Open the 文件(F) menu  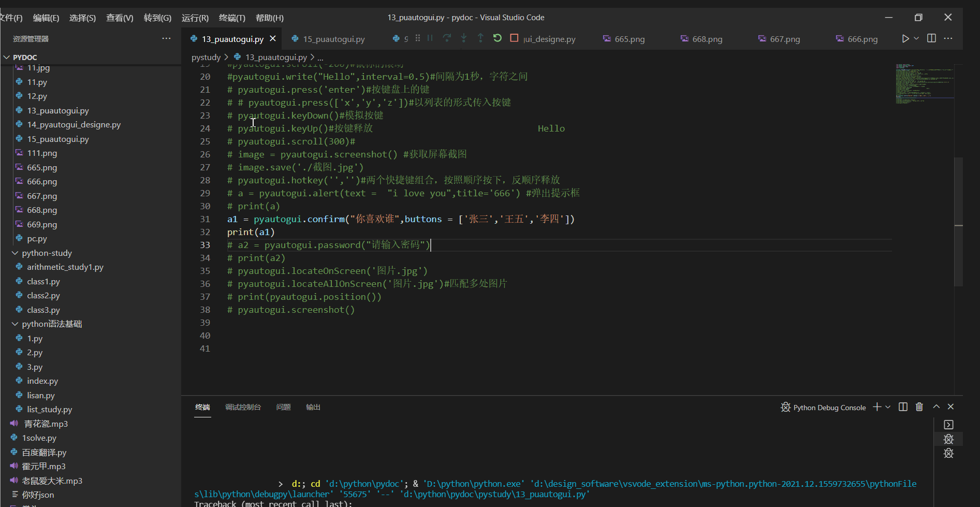pos(11,18)
